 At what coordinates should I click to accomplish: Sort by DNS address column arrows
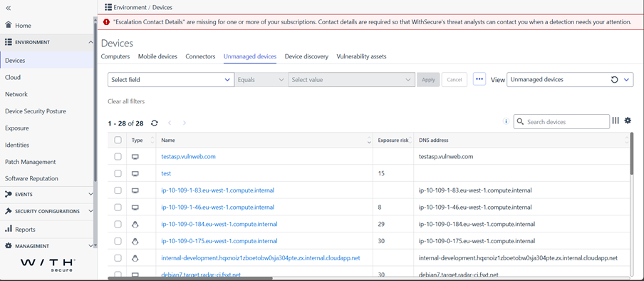(626, 140)
